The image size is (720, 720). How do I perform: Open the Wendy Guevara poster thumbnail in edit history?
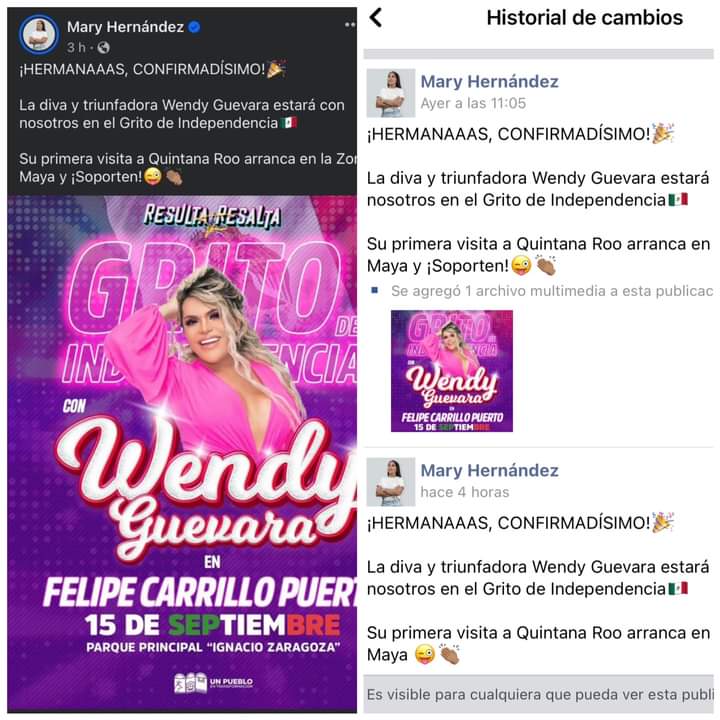452,371
